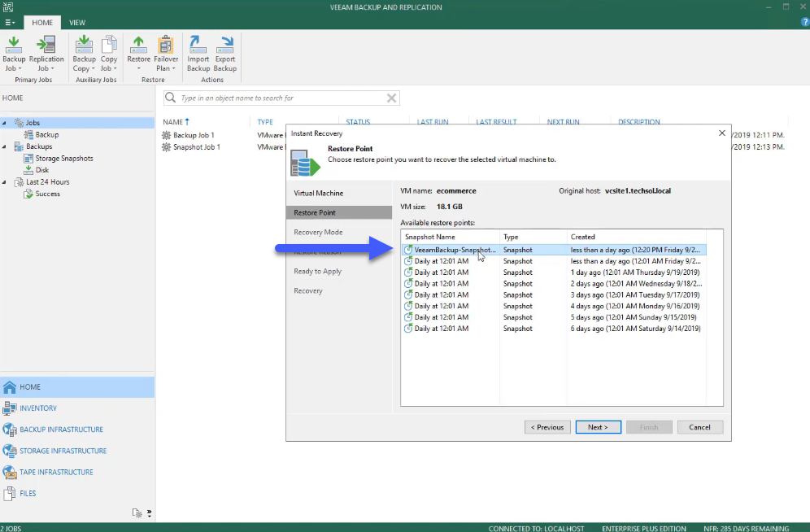Close the Instant Recovery dialog
Viewport: 810px width, 532px height.
tap(722, 133)
